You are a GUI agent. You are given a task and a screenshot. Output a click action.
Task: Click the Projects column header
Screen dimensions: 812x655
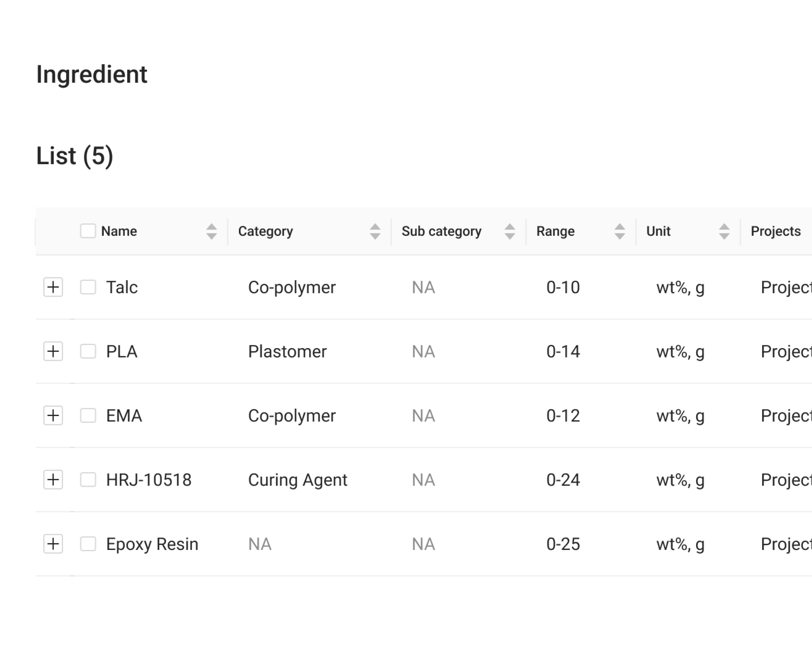click(775, 231)
